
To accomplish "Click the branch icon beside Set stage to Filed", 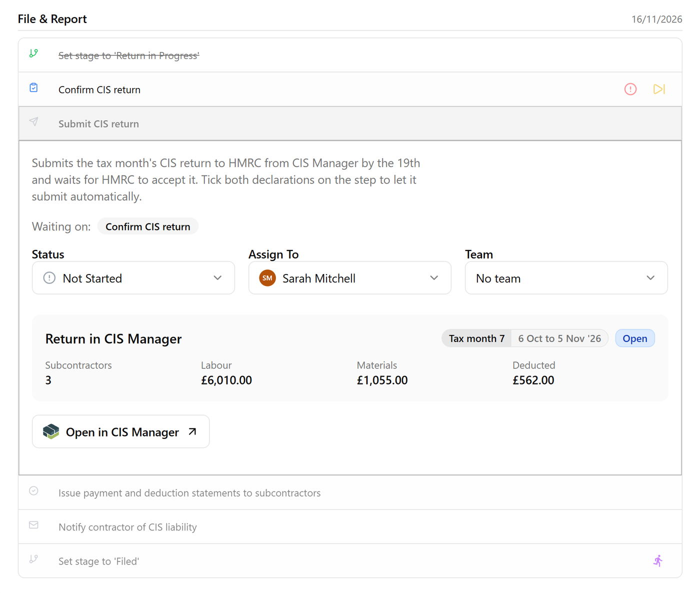I will tap(33, 559).
